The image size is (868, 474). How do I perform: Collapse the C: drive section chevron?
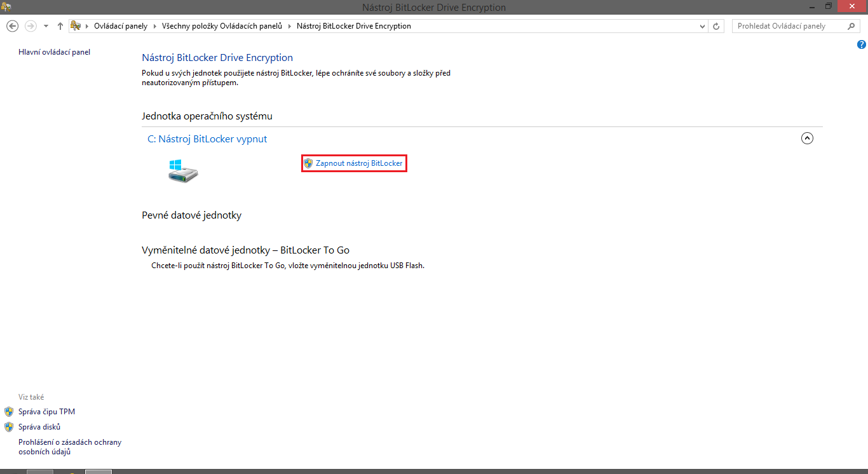(807, 138)
